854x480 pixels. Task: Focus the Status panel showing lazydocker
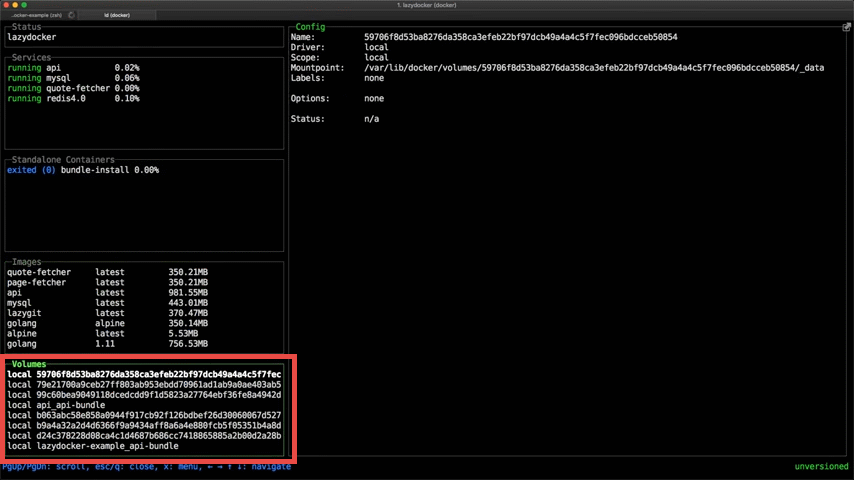point(144,38)
